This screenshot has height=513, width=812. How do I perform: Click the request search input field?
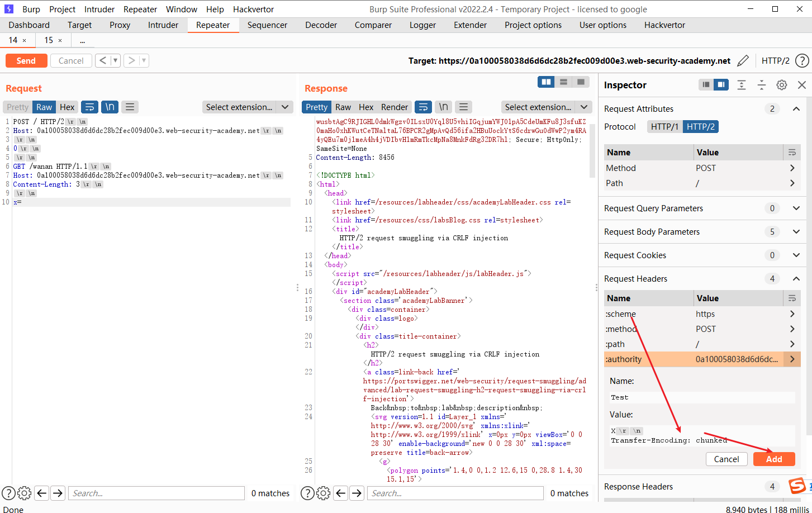[x=156, y=493]
